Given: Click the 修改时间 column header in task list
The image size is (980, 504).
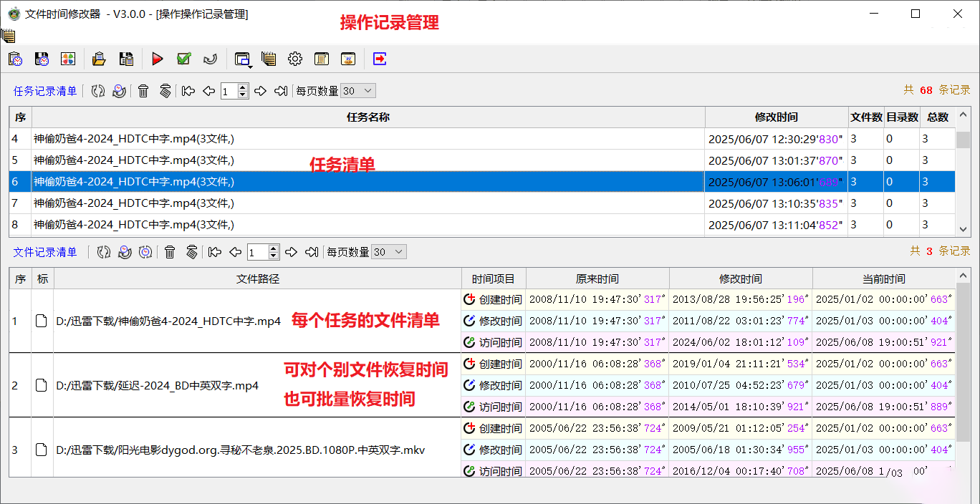Looking at the screenshot, I should [x=777, y=117].
